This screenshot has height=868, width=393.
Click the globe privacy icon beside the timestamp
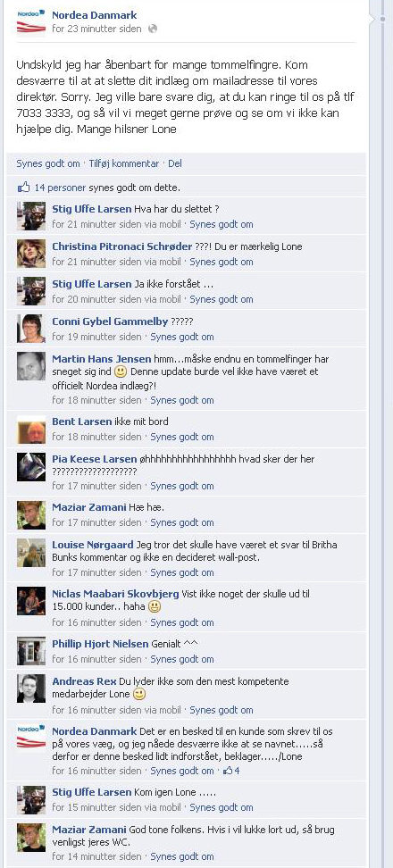point(153,29)
